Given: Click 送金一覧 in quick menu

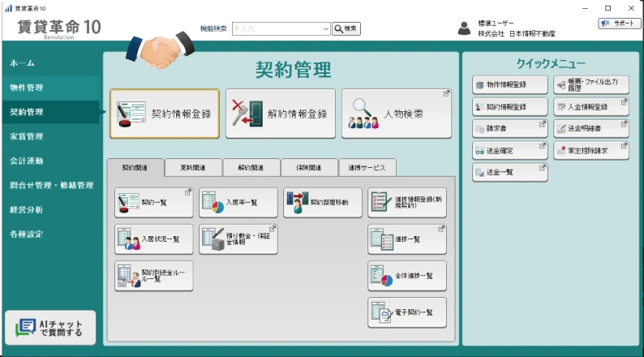Looking at the screenshot, I should [509, 173].
